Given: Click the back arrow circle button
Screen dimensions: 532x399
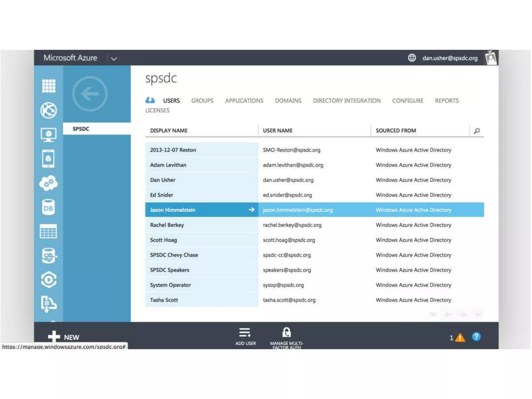Looking at the screenshot, I should click(90, 94).
